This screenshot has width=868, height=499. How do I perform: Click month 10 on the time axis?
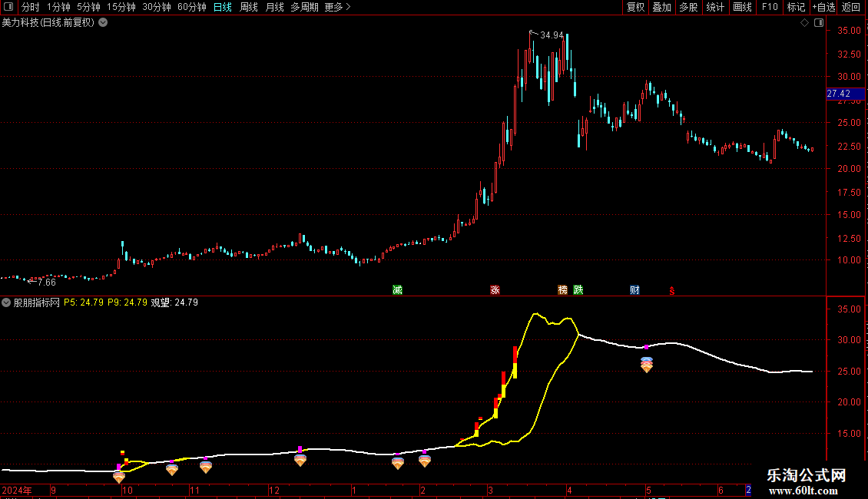tap(128, 490)
